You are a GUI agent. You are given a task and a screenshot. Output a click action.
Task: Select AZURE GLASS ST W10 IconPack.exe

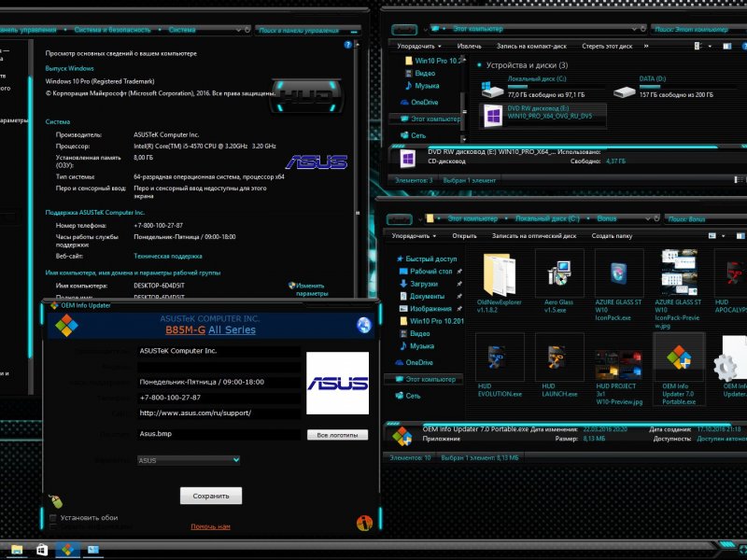pos(618,285)
